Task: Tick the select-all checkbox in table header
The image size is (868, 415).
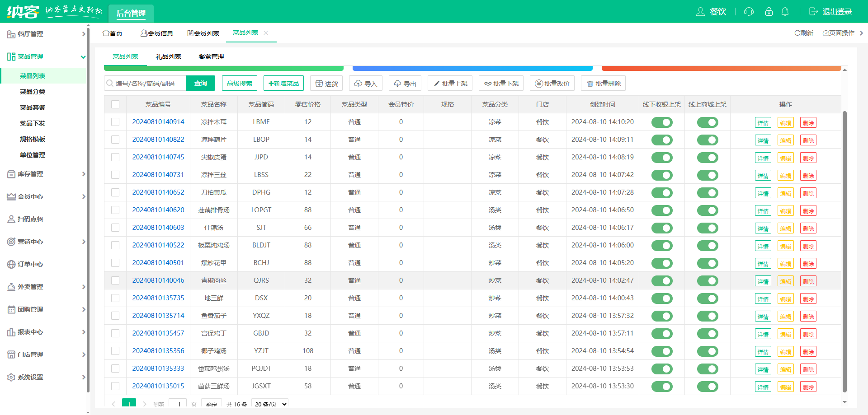Action: (115, 104)
